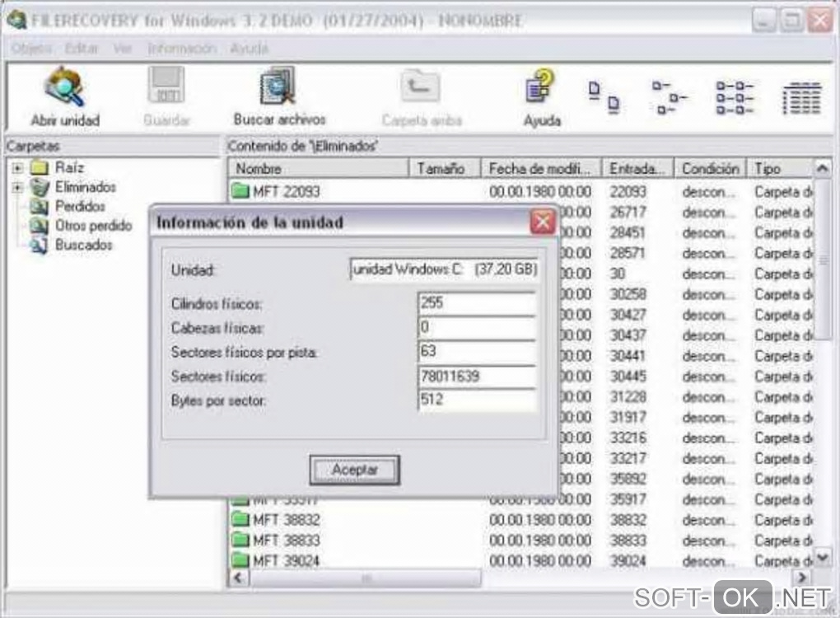Image resolution: width=840 pixels, height=618 pixels.
Task: Open the Objetos menu
Action: click(31, 49)
